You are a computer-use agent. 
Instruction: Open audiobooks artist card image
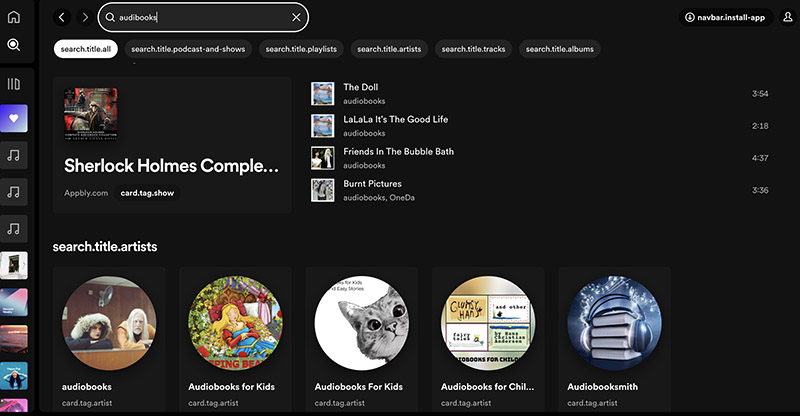[x=109, y=323]
